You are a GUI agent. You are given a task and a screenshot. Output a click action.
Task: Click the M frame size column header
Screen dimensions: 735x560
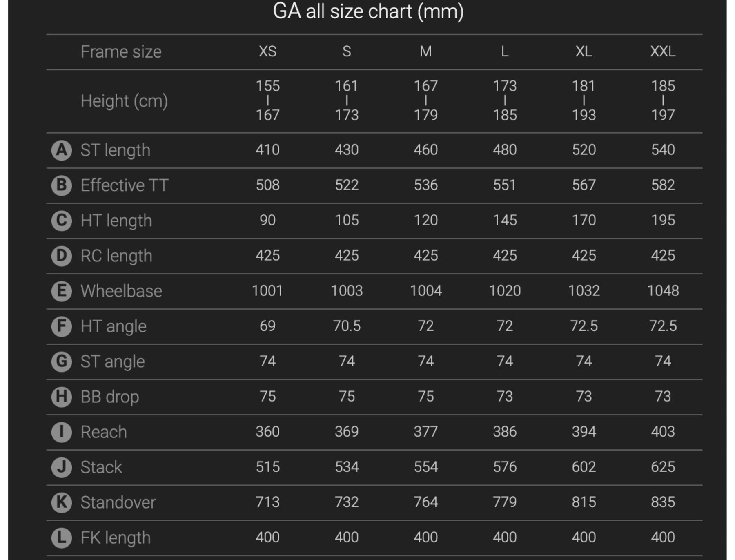[425, 52]
